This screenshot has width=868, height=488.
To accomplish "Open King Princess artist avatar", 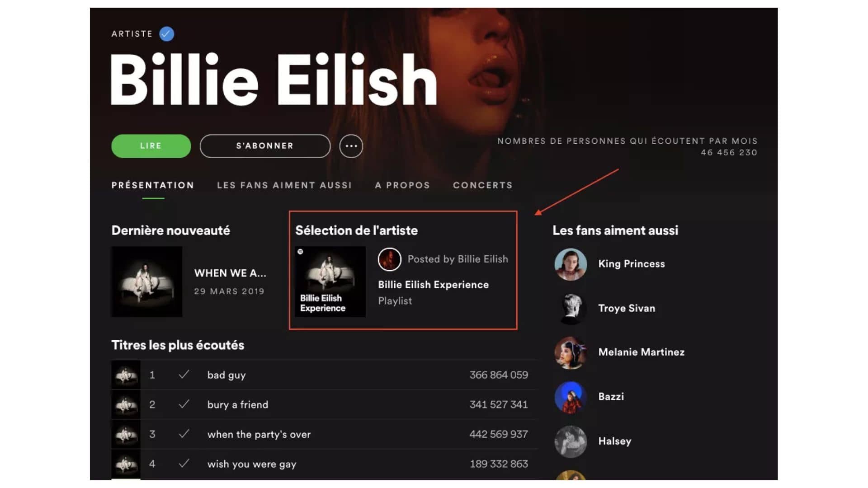I will [571, 264].
